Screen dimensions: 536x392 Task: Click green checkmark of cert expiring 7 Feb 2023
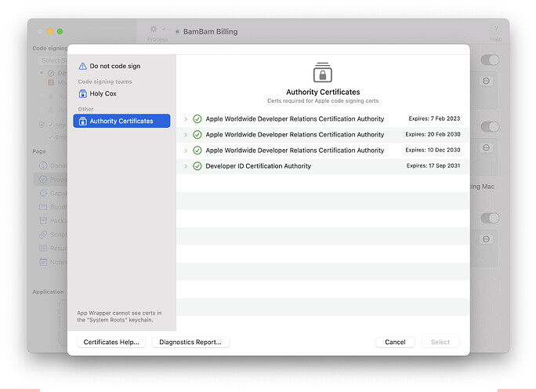click(x=197, y=119)
